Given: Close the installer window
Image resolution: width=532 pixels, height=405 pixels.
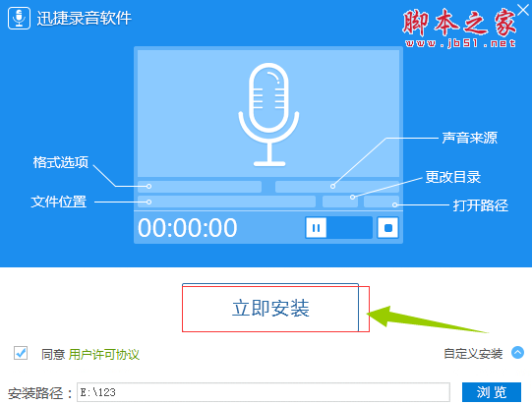Looking at the screenshot, I should click(x=523, y=9).
